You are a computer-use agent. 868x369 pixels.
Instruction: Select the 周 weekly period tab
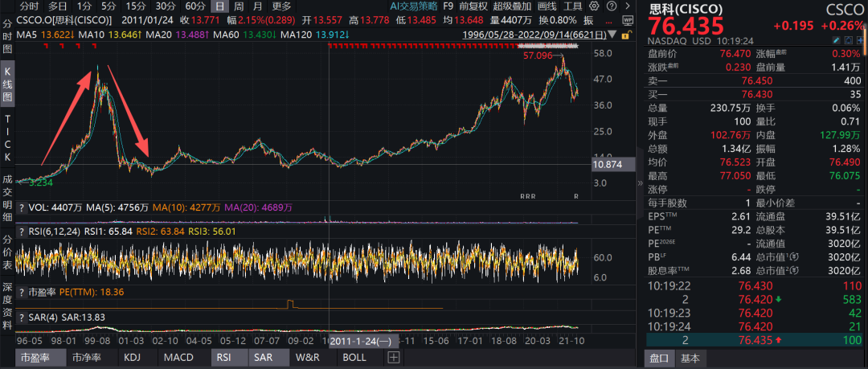click(239, 6)
